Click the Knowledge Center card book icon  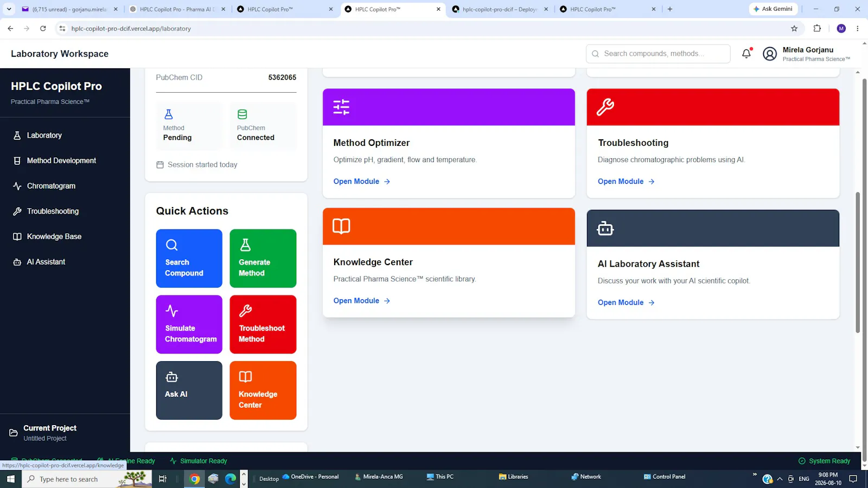click(341, 226)
